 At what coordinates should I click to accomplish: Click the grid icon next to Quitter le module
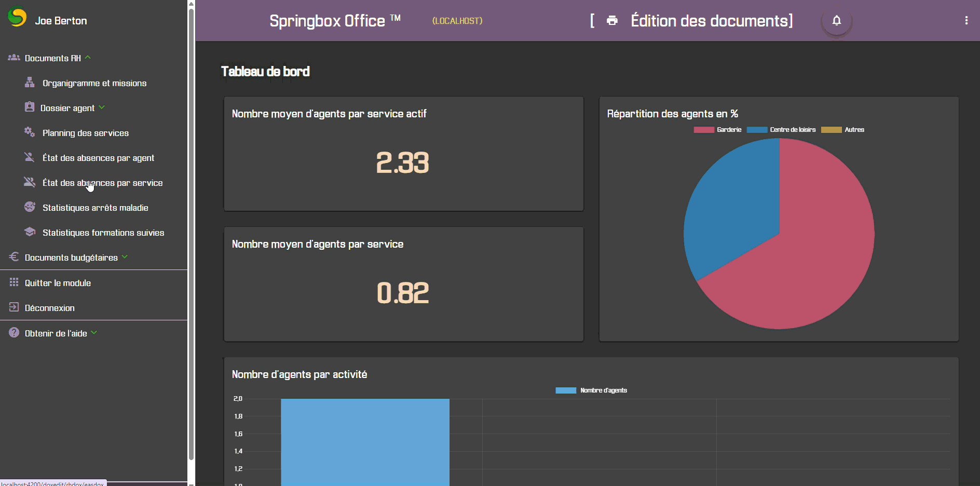[x=14, y=282]
